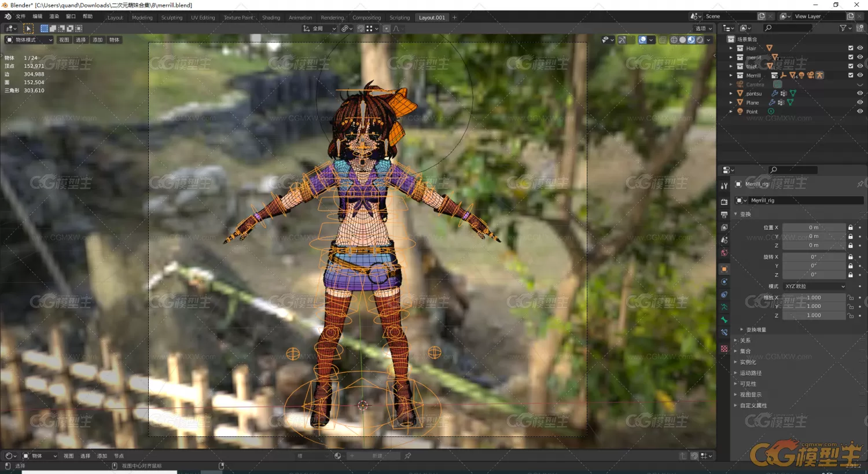Image resolution: width=868 pixels, height=474 pixels.
Task: Click the light data icon on Point row
Action: [771, 112]
